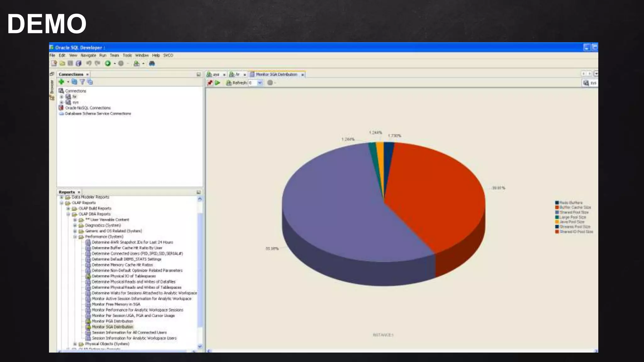Click the Refresh connections icon
The image size is (644, 362).
pos(74,82)
